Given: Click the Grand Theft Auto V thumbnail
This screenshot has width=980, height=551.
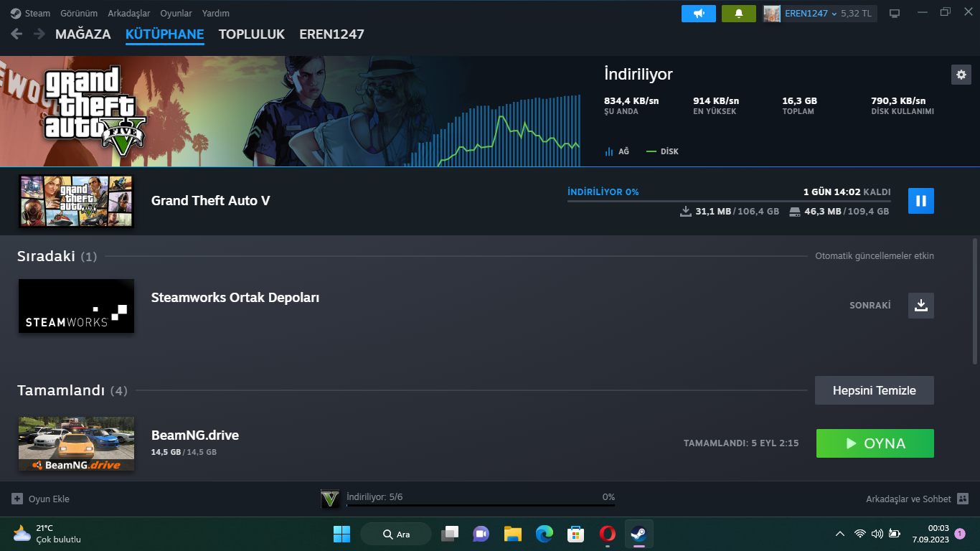Looking at the screenshot, I should (76, 202).
